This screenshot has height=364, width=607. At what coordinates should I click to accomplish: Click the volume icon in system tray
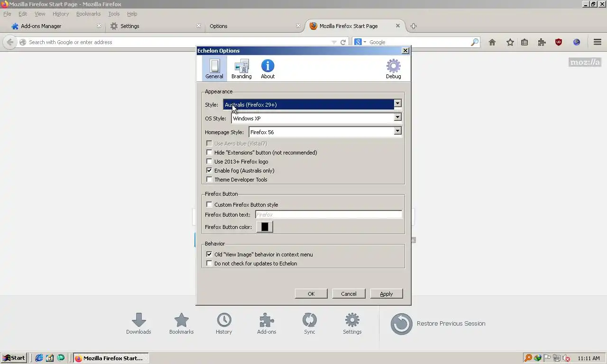pyautogui.click(x=566, y=358)
